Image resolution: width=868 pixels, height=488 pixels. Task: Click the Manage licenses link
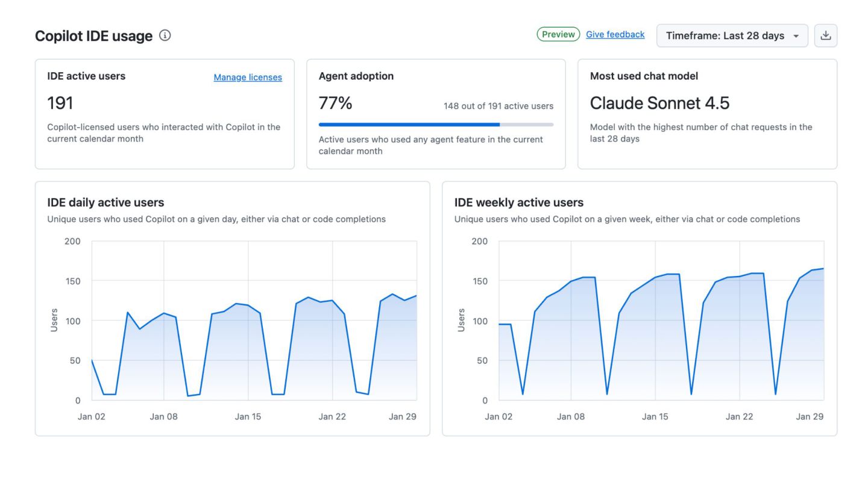[x=248, y=77]
